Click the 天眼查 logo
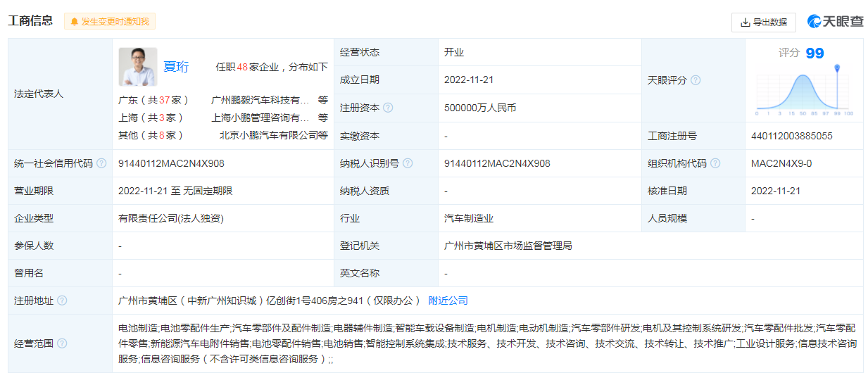Image resolution: width=868 pixels, height=373 pixels. [x=836, y=22]
